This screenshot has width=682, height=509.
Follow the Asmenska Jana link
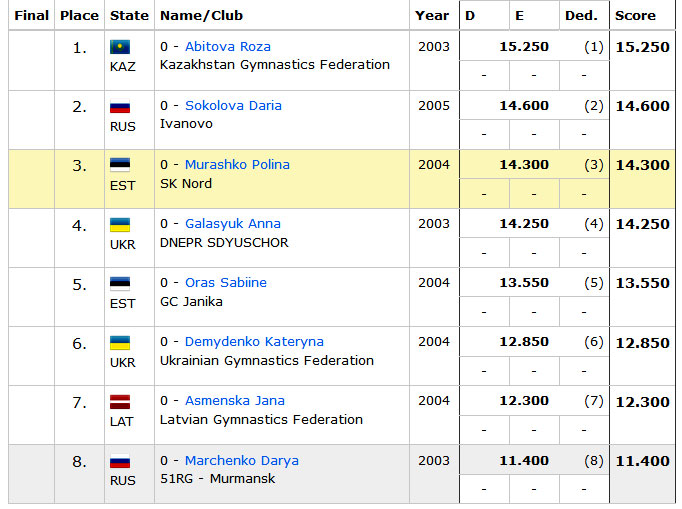click(x=235, y=400)
